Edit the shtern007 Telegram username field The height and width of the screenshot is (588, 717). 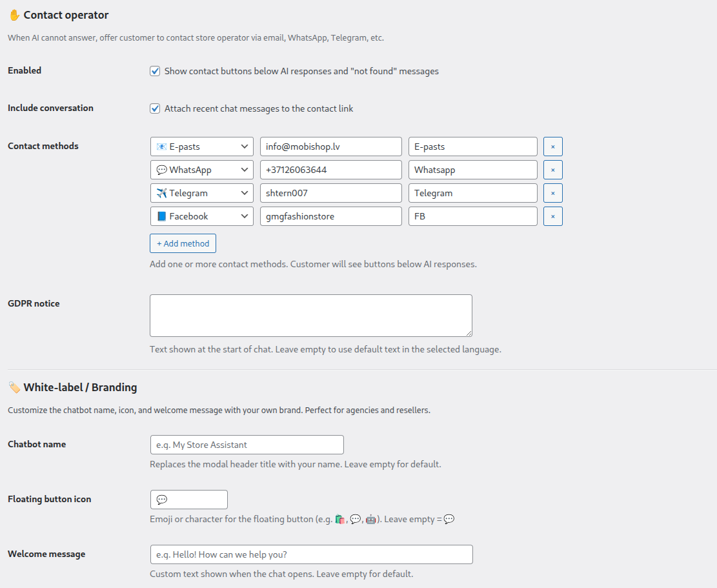tap(330, 194)
